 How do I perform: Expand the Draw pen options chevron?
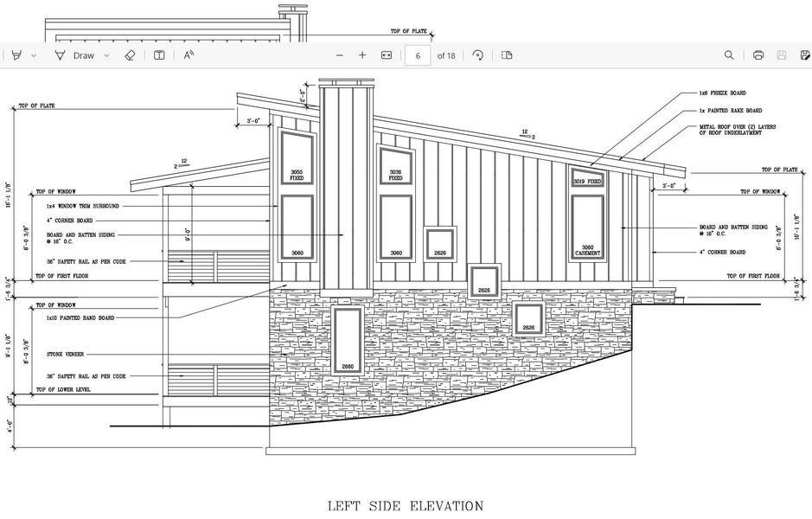pos(106,54)
